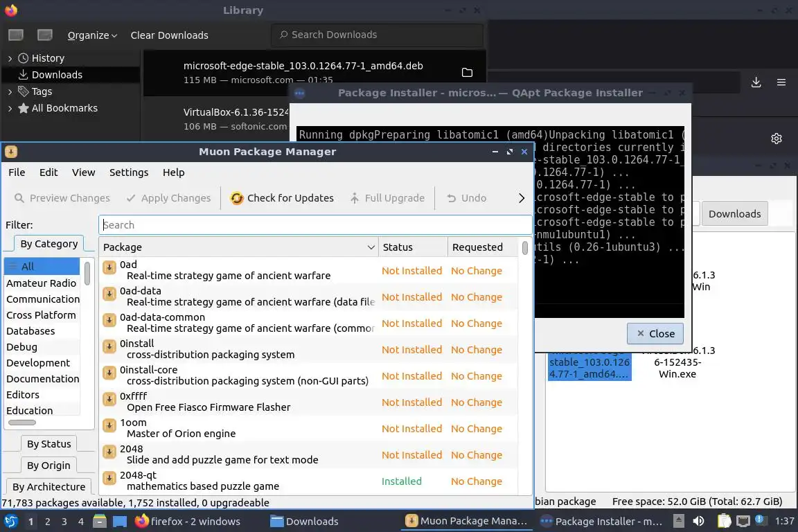Image resolution: width=798 pixels, height=532 pixels.
Task: Open the Settings menu in Muon
Action: pos(129,172)
